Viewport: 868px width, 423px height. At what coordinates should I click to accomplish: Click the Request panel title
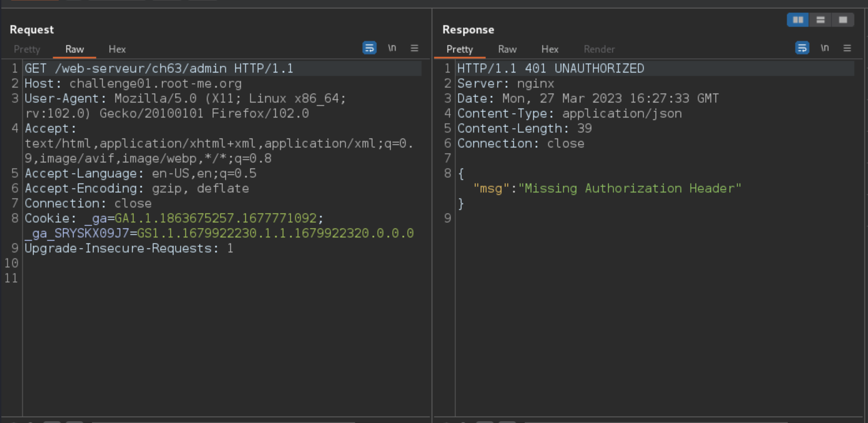[x=32, y=30]
